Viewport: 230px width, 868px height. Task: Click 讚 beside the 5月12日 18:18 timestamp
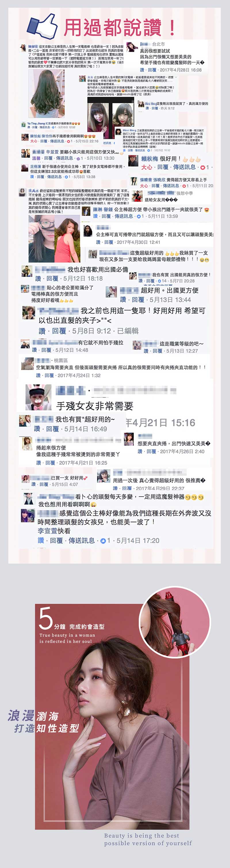(38, 279)
